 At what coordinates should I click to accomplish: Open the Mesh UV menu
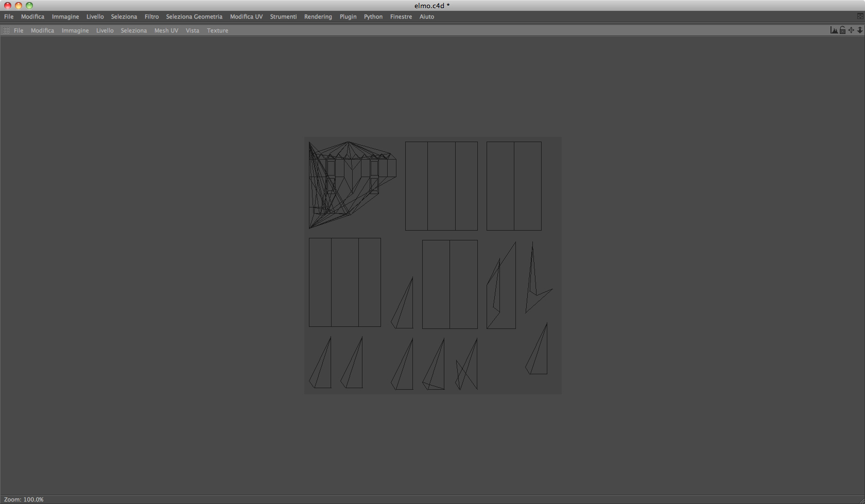(166, 30)
